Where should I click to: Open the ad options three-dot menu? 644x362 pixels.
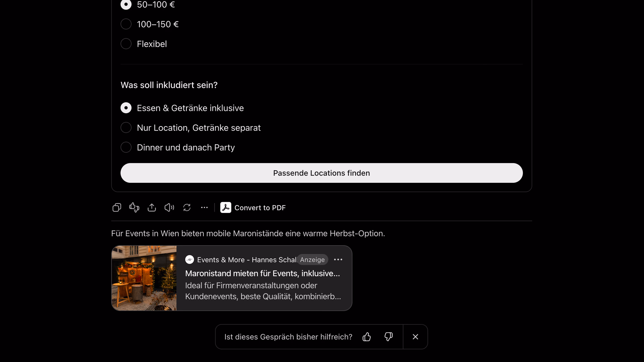[338, 260]
